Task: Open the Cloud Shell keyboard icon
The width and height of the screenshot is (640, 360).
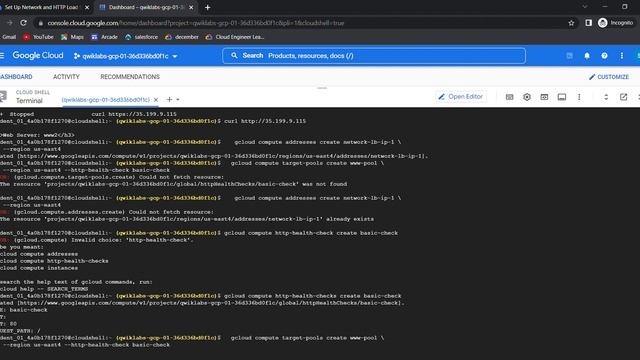Action: tap(509, 97)
